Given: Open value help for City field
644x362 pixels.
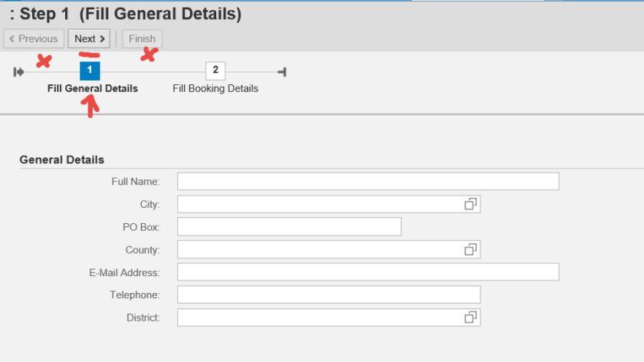Looking at the screenshot, I should (x=471, y=204).
